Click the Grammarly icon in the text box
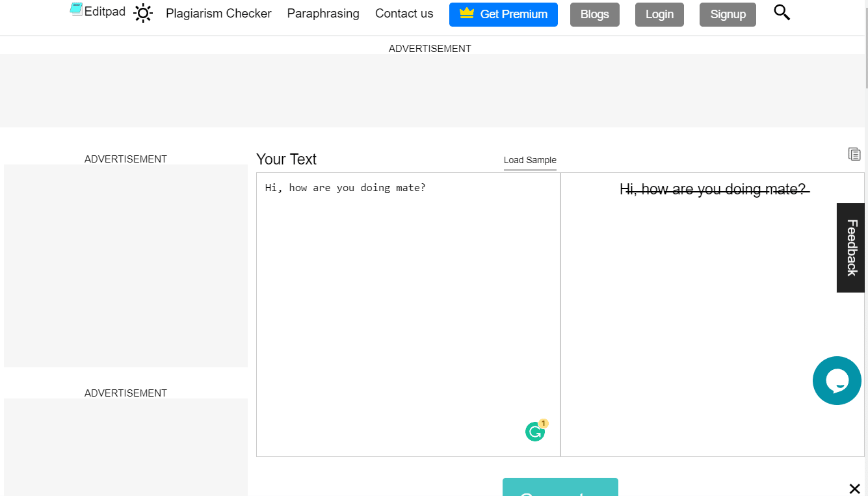 (x=535, y=432)
